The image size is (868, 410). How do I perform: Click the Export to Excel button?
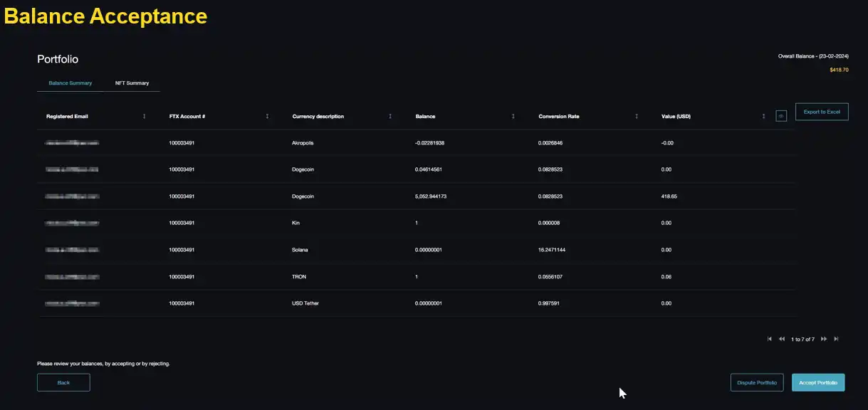pyautogui.click(x=822, y=112)
